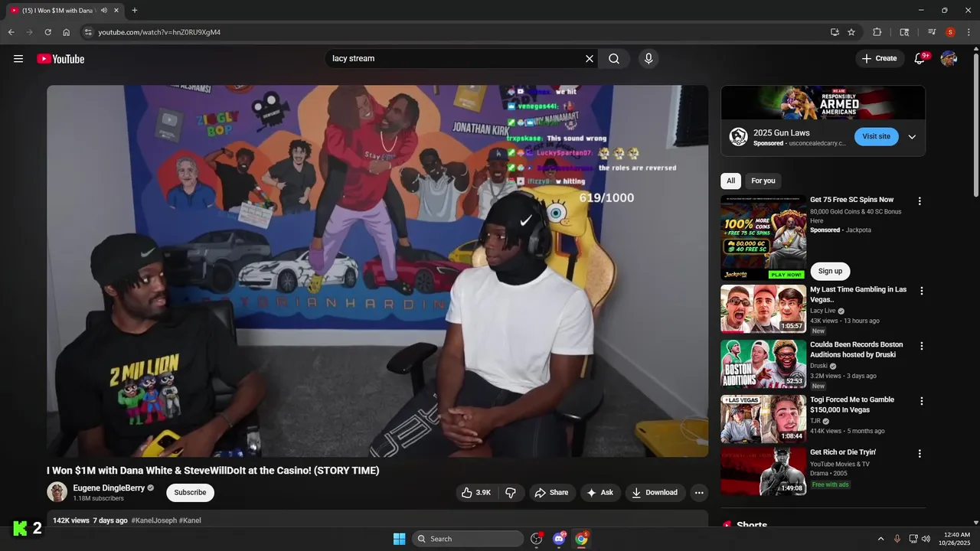Open the YouTube guide hamburger menu
The width and height of the screenshot is (980, 551).
pos(18,59)
